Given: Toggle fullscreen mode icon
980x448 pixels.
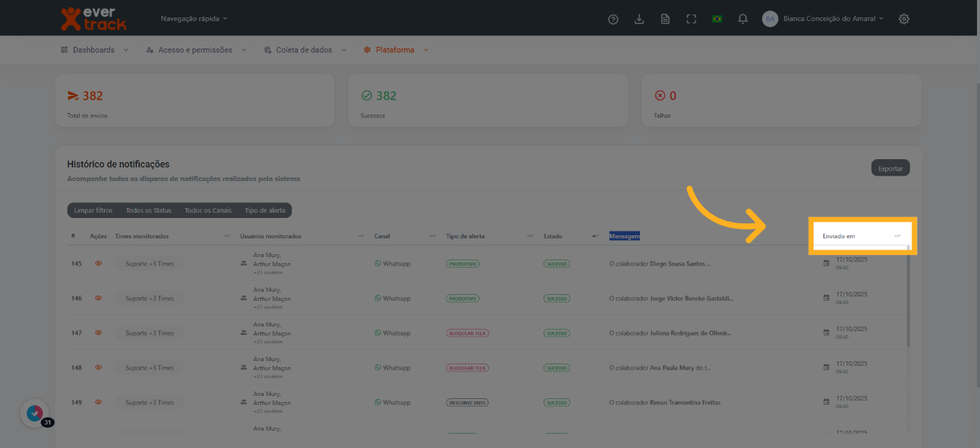Looking at the screenshot, I should point(691,19).
